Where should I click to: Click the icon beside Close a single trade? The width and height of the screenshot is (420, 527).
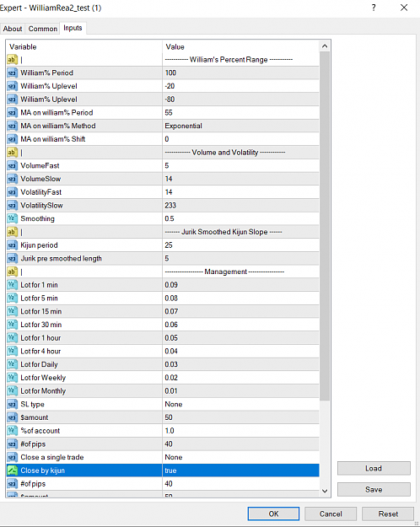(12, 457)
